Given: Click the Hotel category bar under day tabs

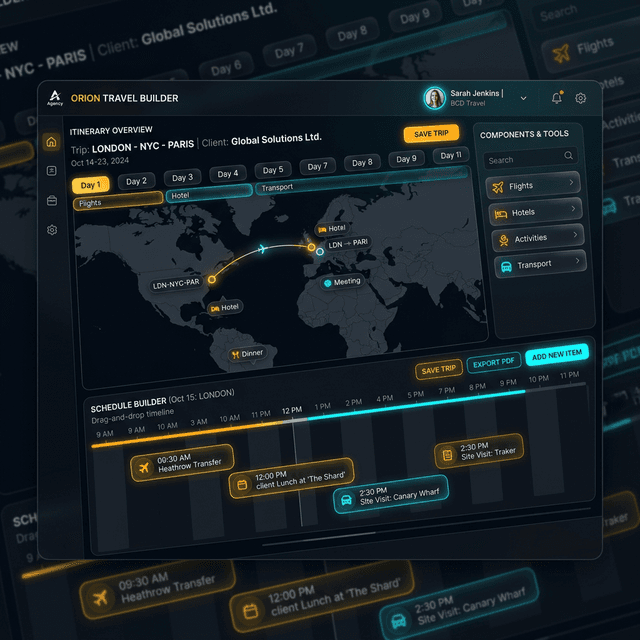Looking at the screenshot, I should click(209, 193).
